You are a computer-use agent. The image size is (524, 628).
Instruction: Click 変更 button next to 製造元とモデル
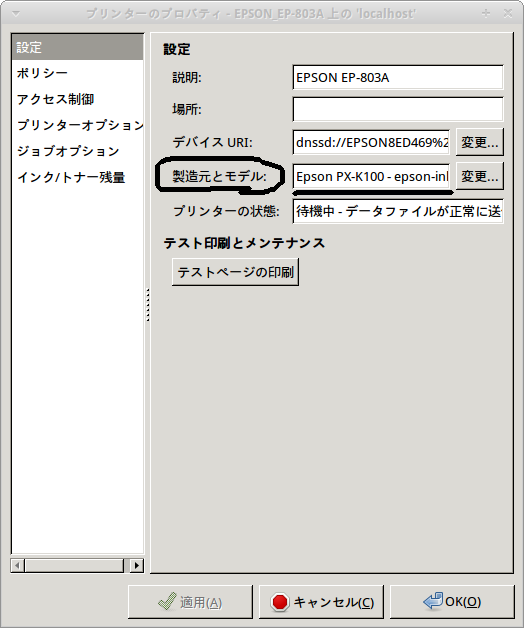(480, 176)
